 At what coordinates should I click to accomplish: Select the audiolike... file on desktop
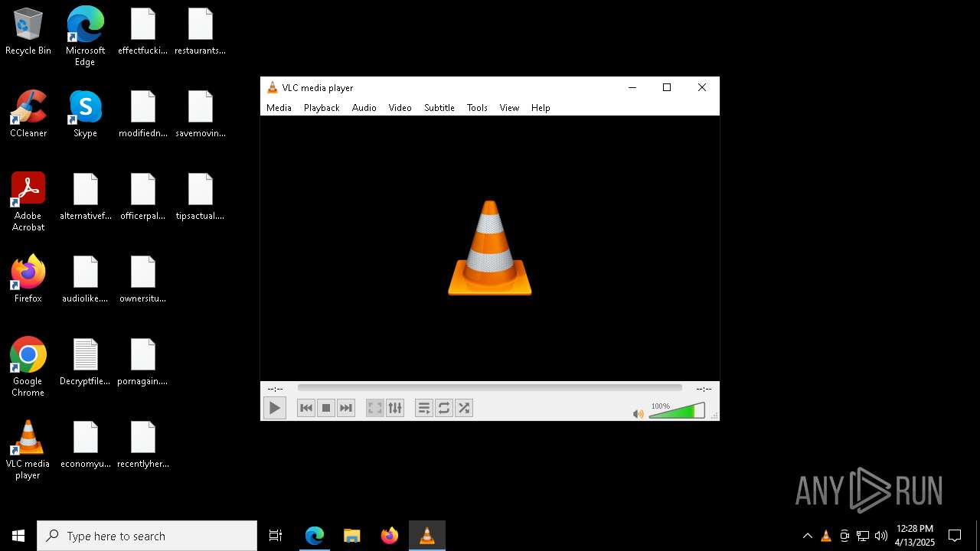pyautogui.click(x=85, y=279)
